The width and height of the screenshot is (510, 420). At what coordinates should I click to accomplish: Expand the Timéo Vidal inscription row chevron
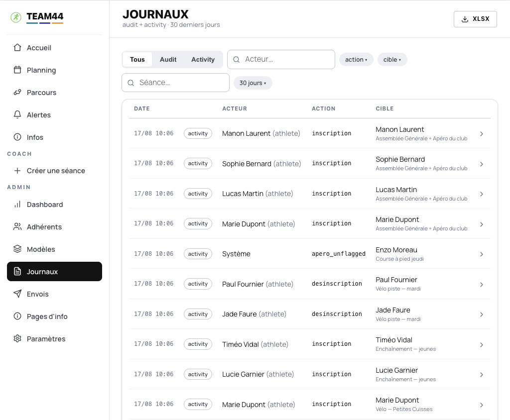(x=482, y=344)
